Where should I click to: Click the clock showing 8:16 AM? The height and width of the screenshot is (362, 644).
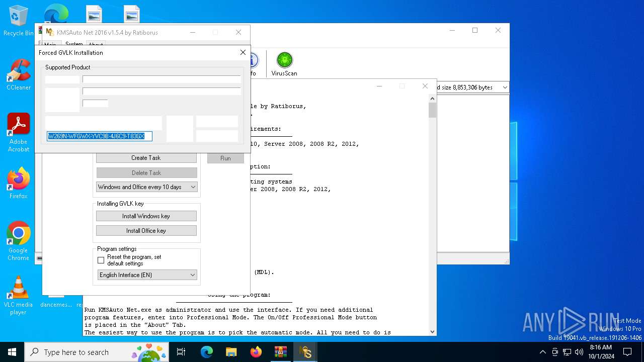tap(601, 352)
